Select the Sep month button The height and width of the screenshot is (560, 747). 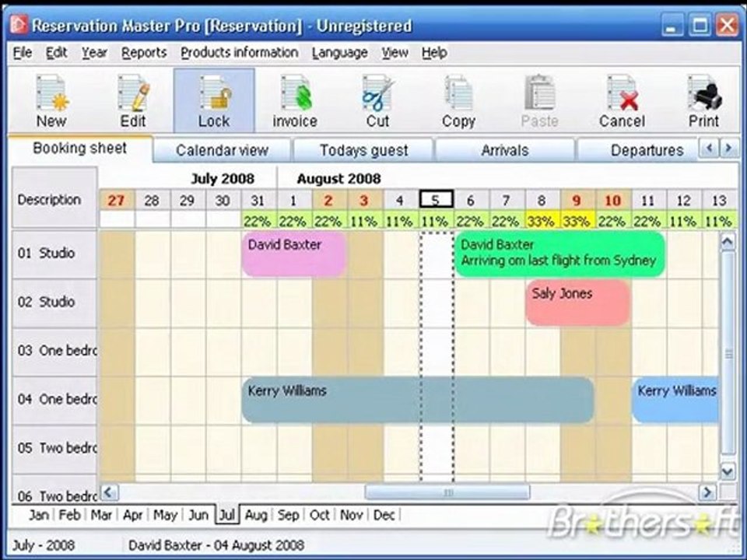288,515
